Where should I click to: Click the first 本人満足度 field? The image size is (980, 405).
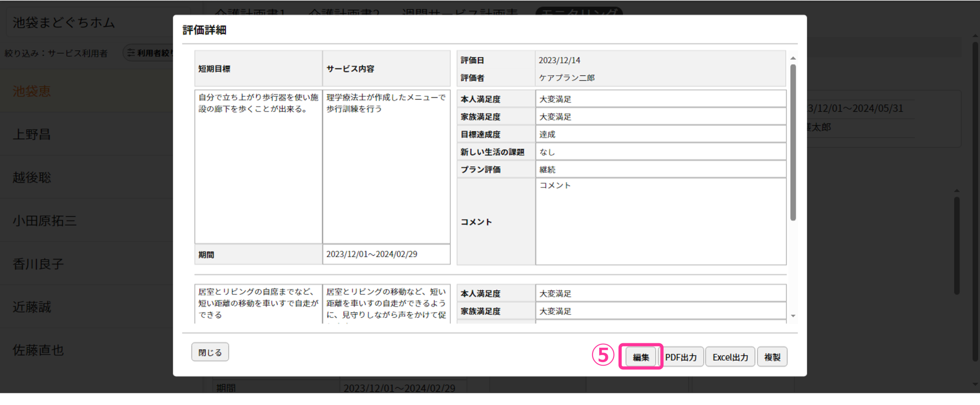[660, 99]
